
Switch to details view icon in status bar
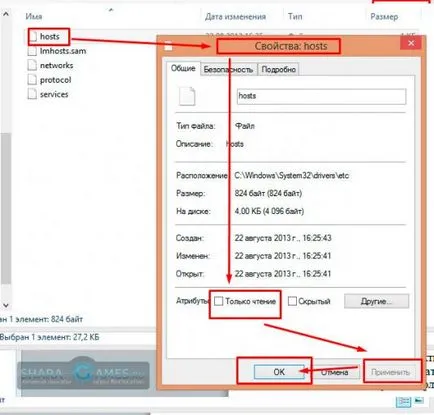pos(404,401)
